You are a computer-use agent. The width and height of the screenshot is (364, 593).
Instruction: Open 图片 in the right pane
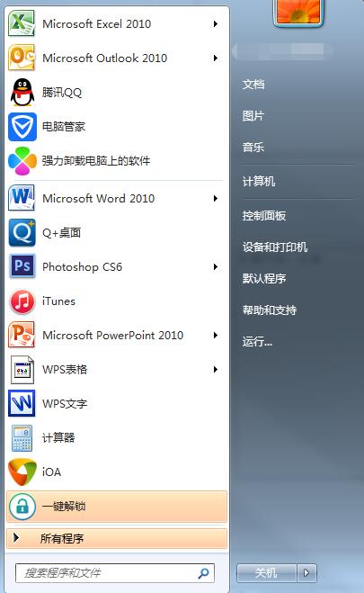click(x=253, y=116)
